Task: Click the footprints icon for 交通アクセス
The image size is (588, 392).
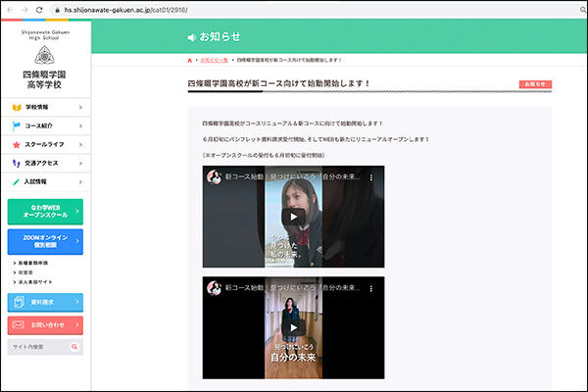Action: tap(16, 164)
